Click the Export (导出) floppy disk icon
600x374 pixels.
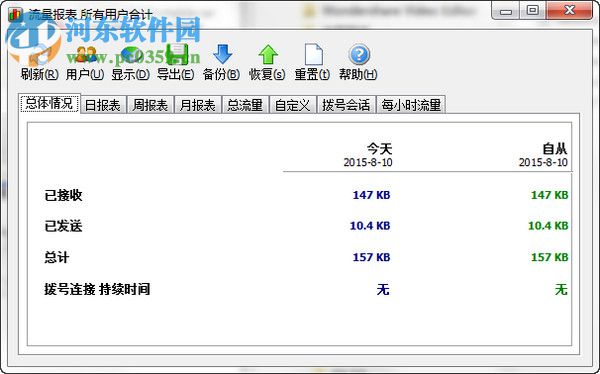(177, 54)
